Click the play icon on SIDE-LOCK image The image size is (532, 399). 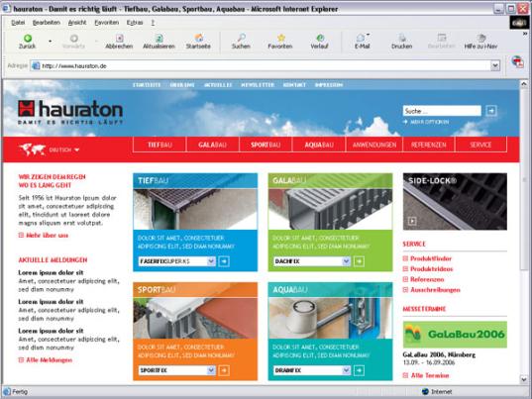[x=412, y=221]
